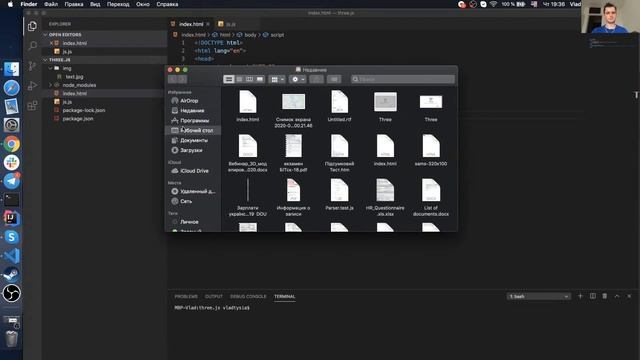Switch to DEBUG CONSOLE panel tab
Image resolution: width=640 pixels, height=360 pixels.
tap(248, 297)
